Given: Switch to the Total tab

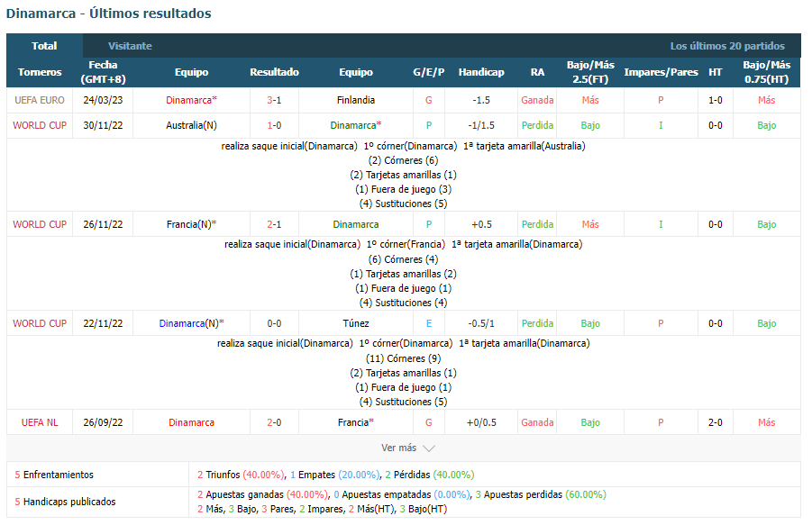Looking at the screenshot, I should click(x=44, y=46).
